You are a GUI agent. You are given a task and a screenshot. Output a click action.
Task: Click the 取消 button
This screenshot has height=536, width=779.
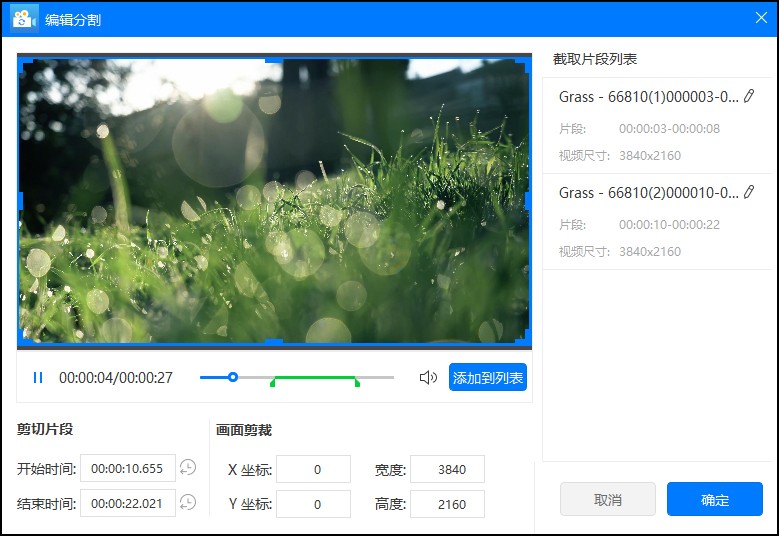click(x=608, y=499)
